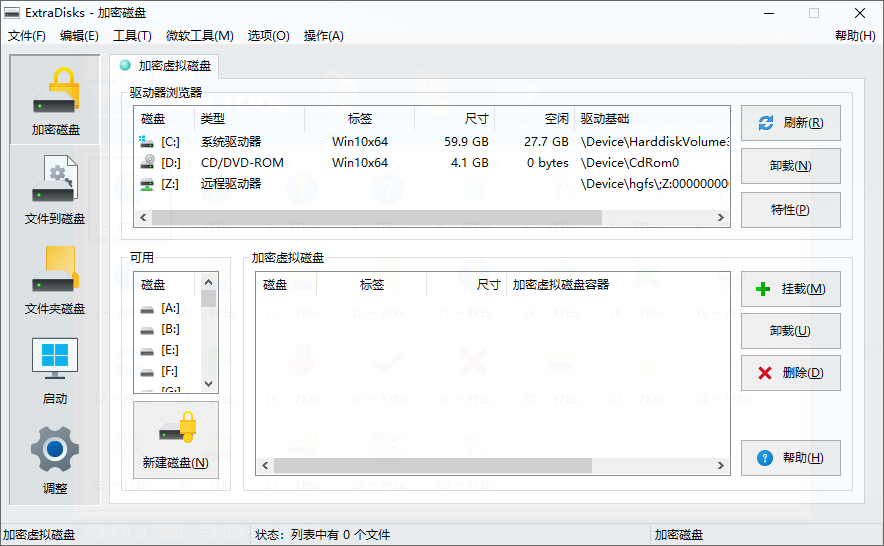The width and height of the screenshot is (884, 546).
Task: Click scroll down arrow in available drives list
Action: (x=209, y=384)
